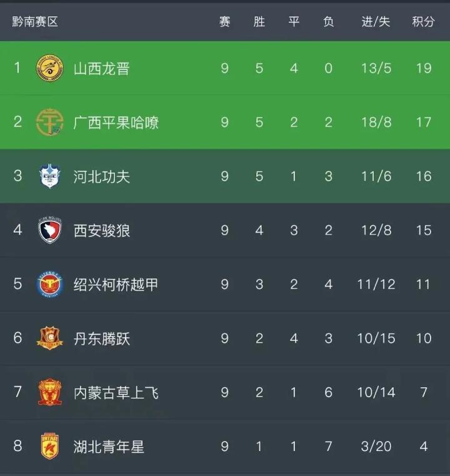Screen dimensions: 450x476
Task: Click 西安骏狼's 15 points value
Action: click(x=423, y=230)
